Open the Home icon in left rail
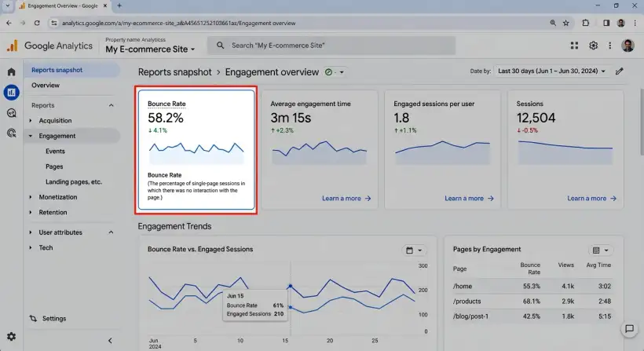Screen dimensions: 644x351 point(12,71)
